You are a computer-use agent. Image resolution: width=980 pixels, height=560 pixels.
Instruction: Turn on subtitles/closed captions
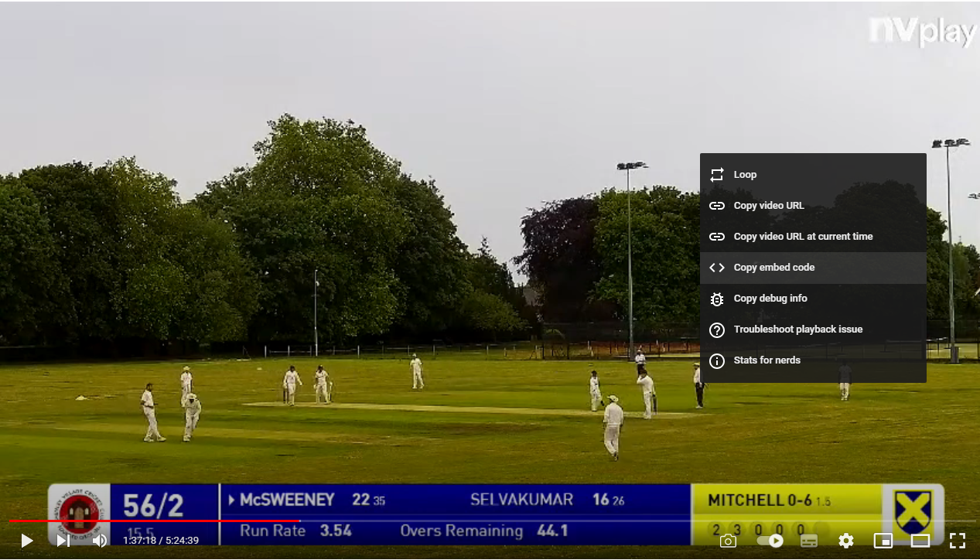coord(808,541)
